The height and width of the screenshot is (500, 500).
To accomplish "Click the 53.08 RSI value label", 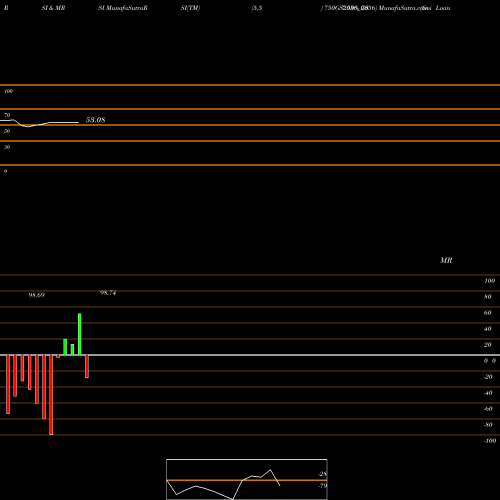I will coord(95,120).
